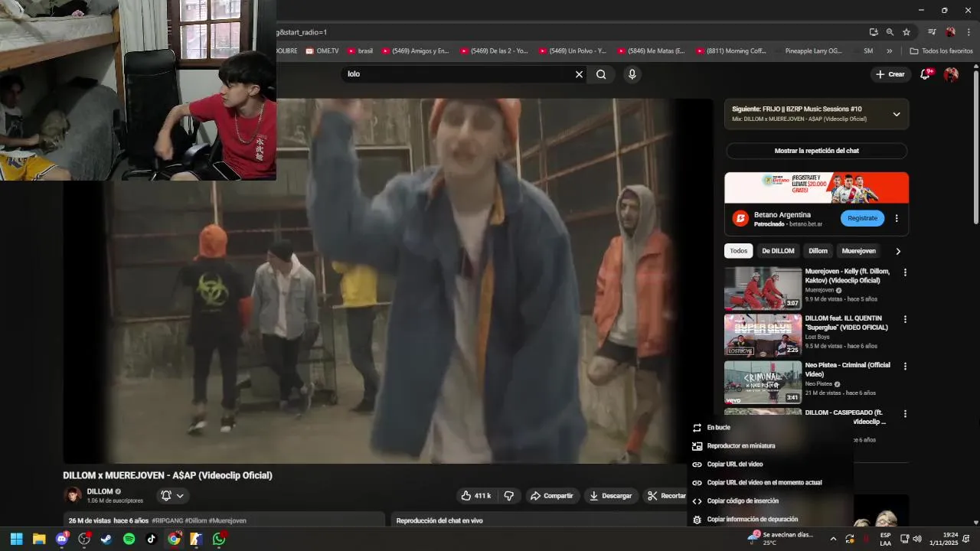
Task: Open Chrome profile avatar in toolbar
Action: pos(950,32)
